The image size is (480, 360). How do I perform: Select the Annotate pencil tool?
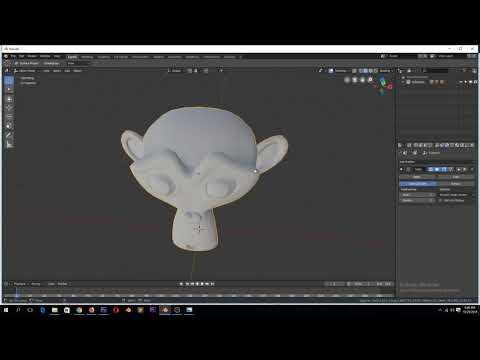click(x=9, y=135)
